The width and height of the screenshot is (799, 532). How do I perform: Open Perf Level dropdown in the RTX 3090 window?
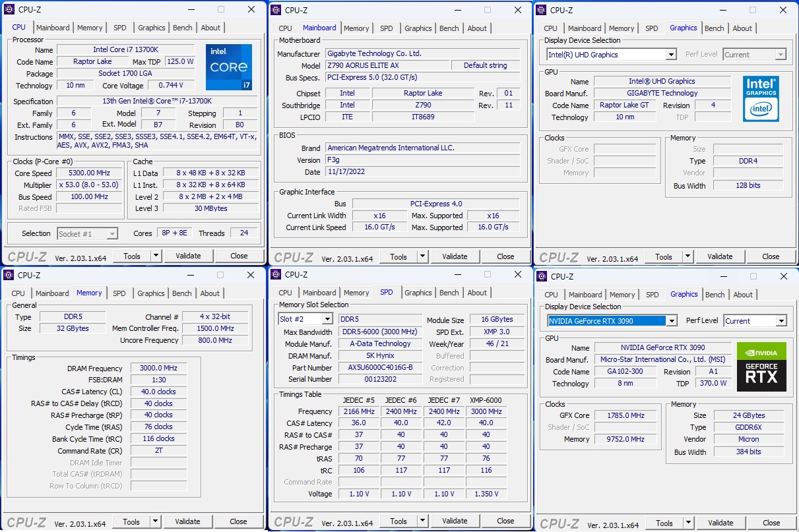coord(781,321)
